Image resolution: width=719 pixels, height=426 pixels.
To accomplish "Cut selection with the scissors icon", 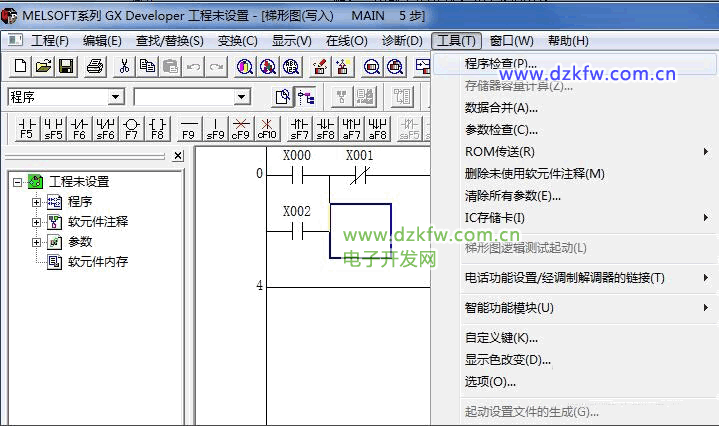I will point(124,66).
